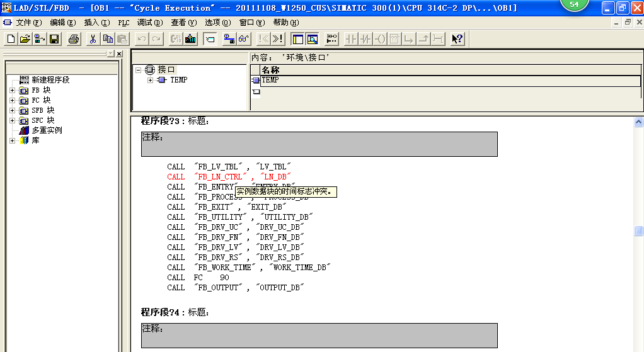This screenshot has height=352, width=644.
Task: Select 库 tree item label
Action: pyautogui.click(x=36, y=140)
